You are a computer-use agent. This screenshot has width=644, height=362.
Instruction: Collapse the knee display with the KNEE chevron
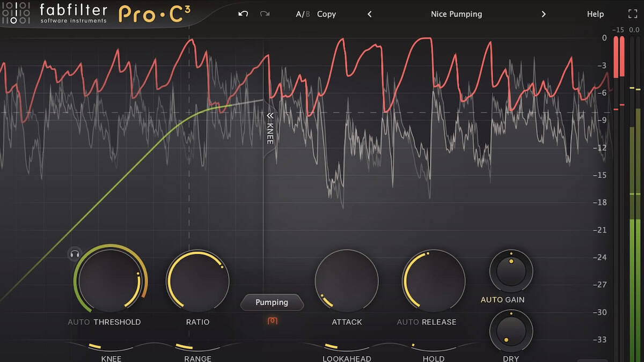(269, 115)
